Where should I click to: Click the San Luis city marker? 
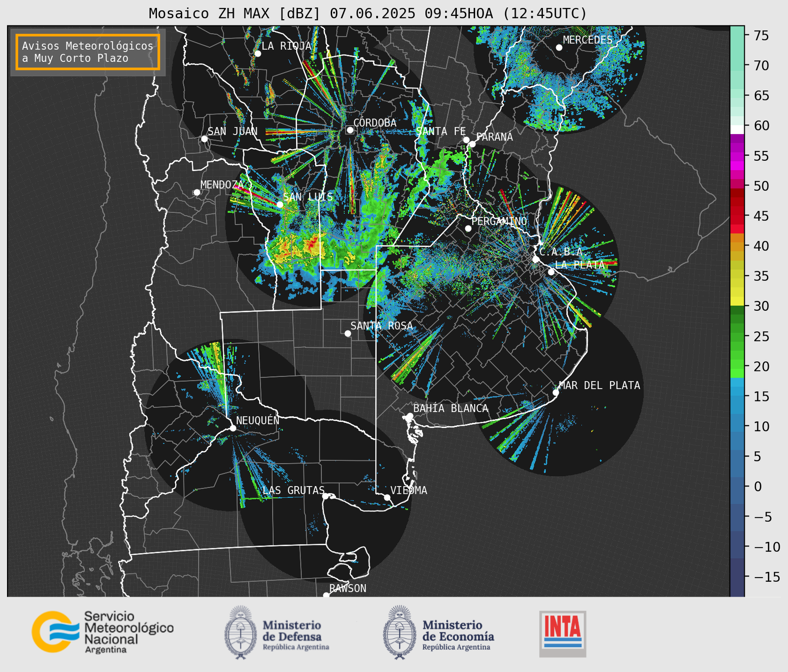pyautogui.click(x=280, y=204)
